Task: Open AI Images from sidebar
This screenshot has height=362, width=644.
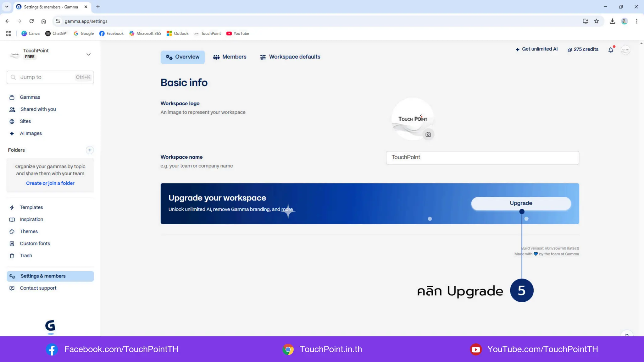Action: (31, 133)
